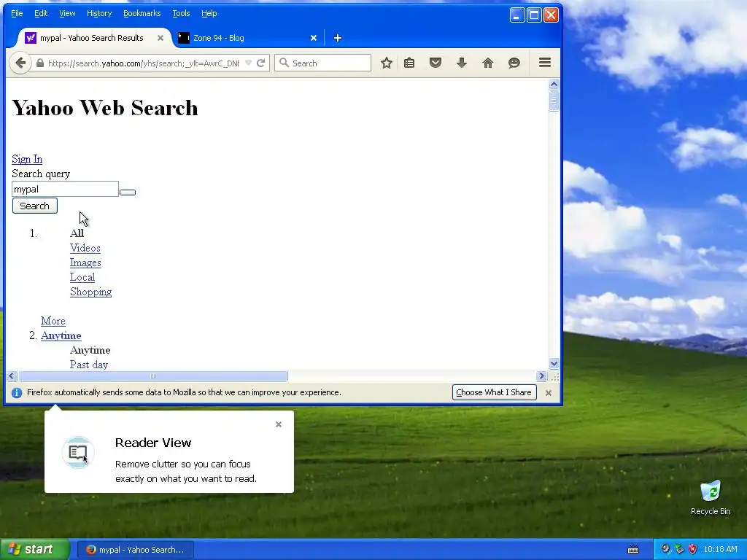Open the Bookmarks menu
Image resolution: width=747 pixels, height=560 pixels.
pos(142,13)
